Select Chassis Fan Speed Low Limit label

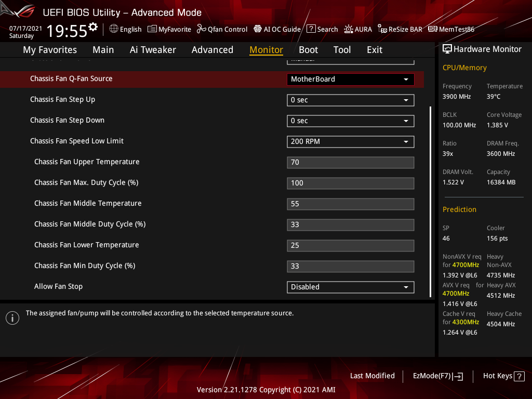[x=77, y=141]
